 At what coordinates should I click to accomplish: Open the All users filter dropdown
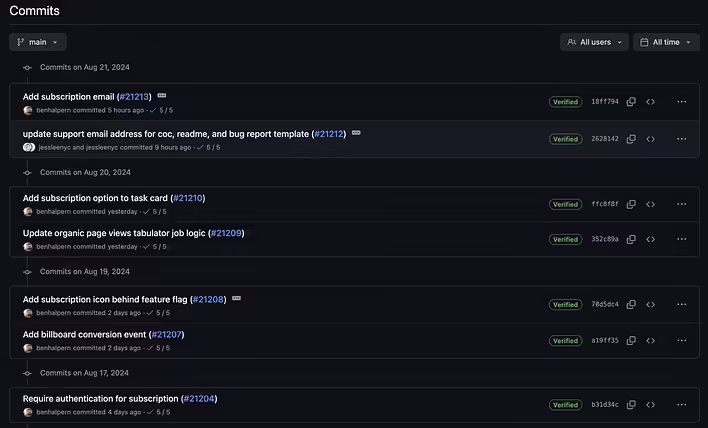pos(594,42)
